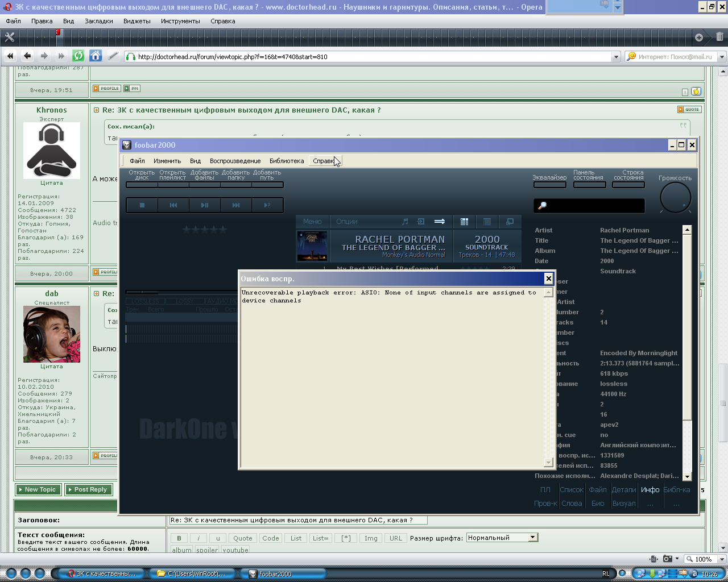The image size is (728, 582).
Task: Click the camera icon in Opera status bar
Action: pyautogui.click(x=668, y=559)
